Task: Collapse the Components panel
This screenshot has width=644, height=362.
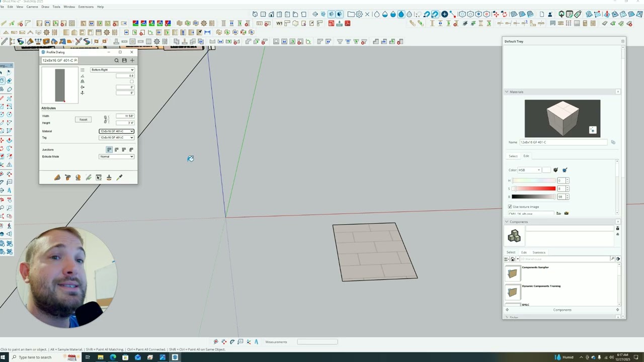Action: pos(507,222)
